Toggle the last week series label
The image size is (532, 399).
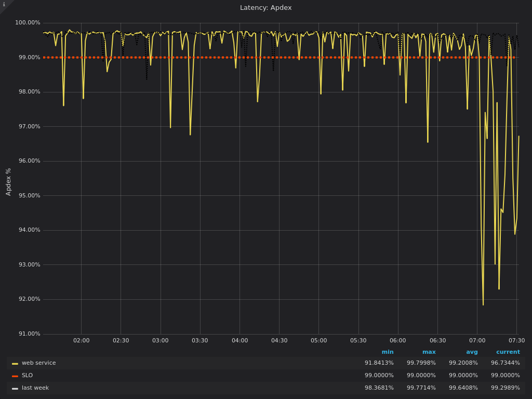tap(35, 388)
